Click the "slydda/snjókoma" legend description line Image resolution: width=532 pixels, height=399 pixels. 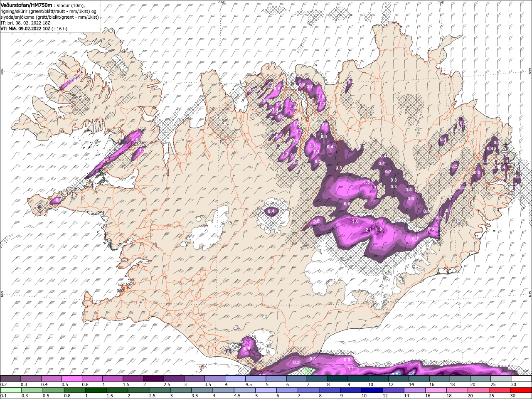coord(50,17)
